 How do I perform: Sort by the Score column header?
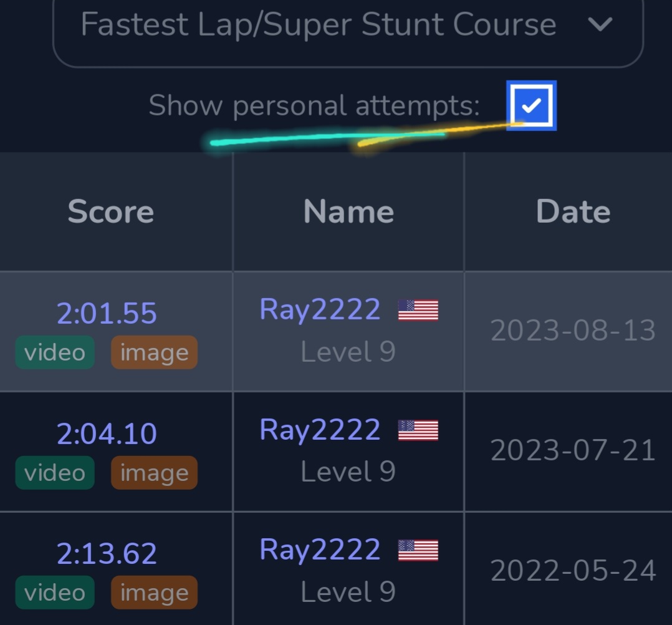(111, 211)
